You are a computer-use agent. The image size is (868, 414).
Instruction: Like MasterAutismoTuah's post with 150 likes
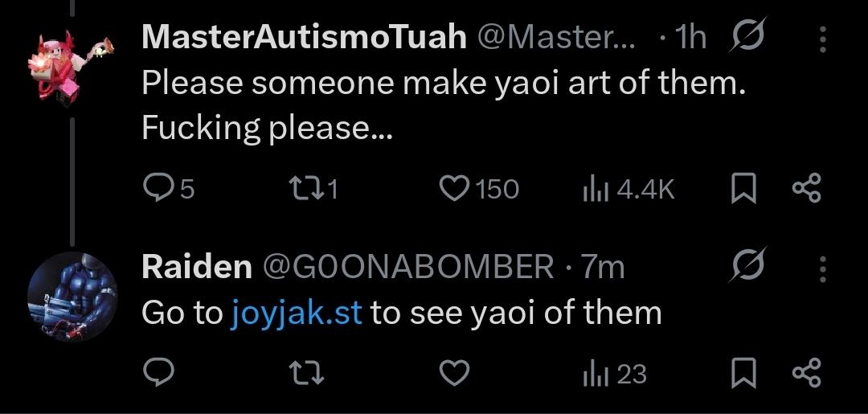454,188
